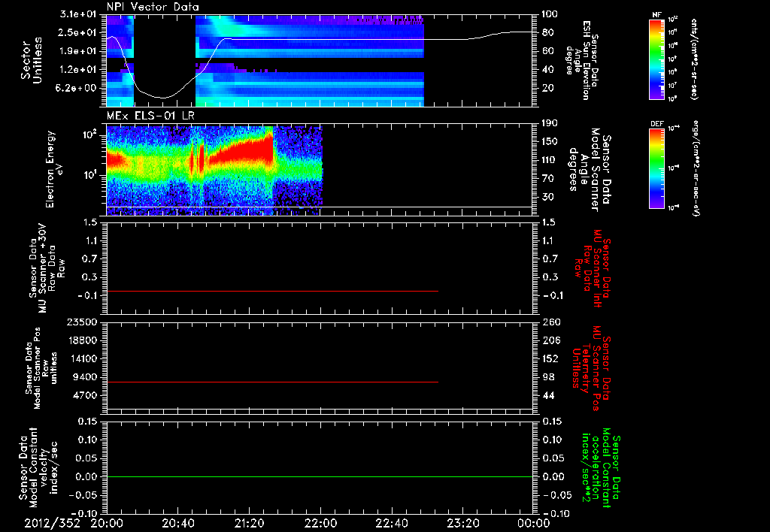Screen dimensions: 770x532
Task: Click the 3.1e+01 sector tick label
Action: [79, 14]
